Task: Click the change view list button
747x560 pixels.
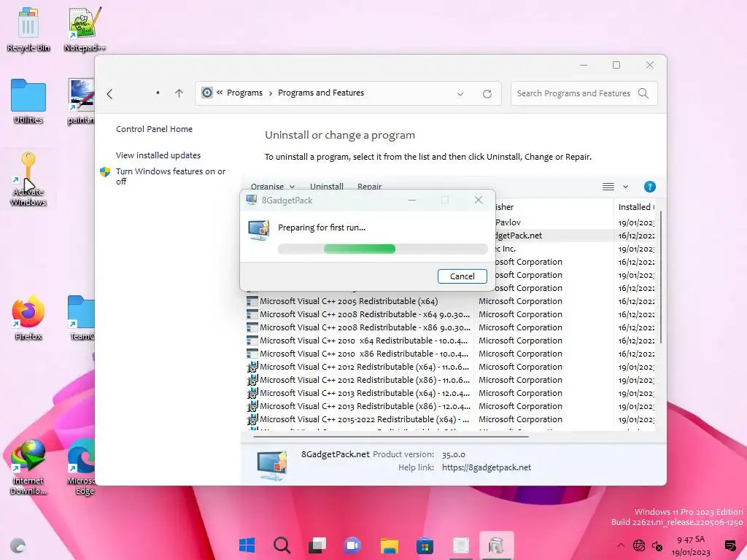Action: coord(608,187)
